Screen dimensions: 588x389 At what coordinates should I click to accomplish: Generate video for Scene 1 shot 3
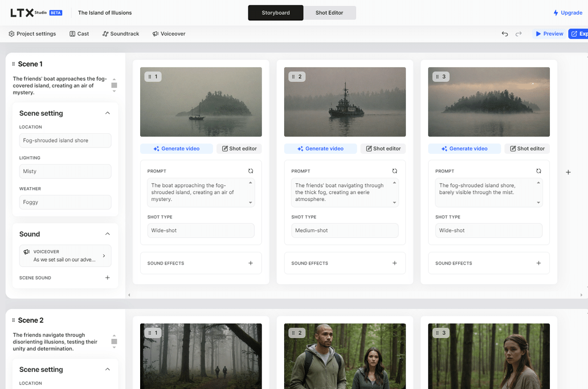(465, 148)
